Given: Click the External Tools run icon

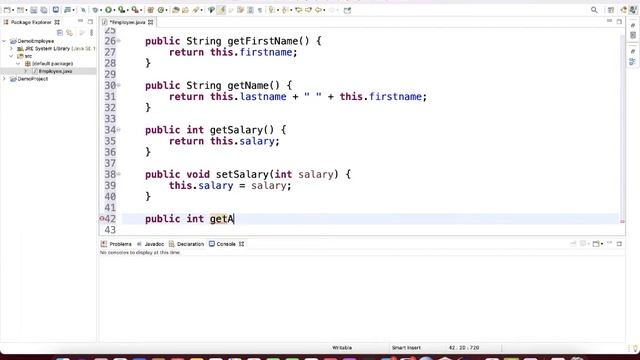Looking at the screenshot, I should (x=135, y=10).
